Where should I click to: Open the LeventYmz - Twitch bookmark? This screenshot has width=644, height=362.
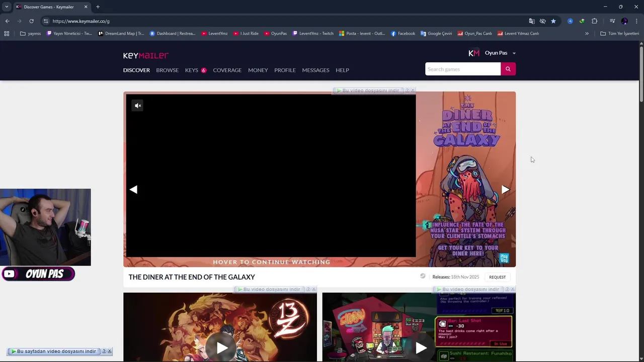click(x=313, y=34)
